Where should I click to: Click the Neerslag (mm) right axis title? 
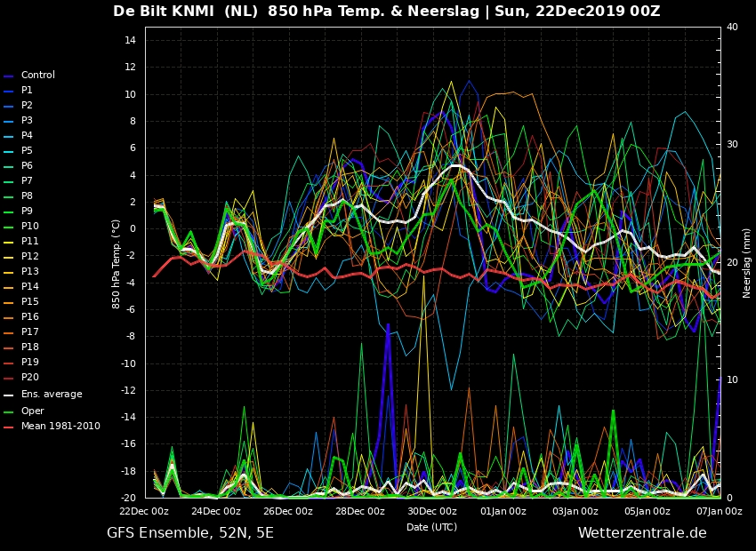coord(746,263)
